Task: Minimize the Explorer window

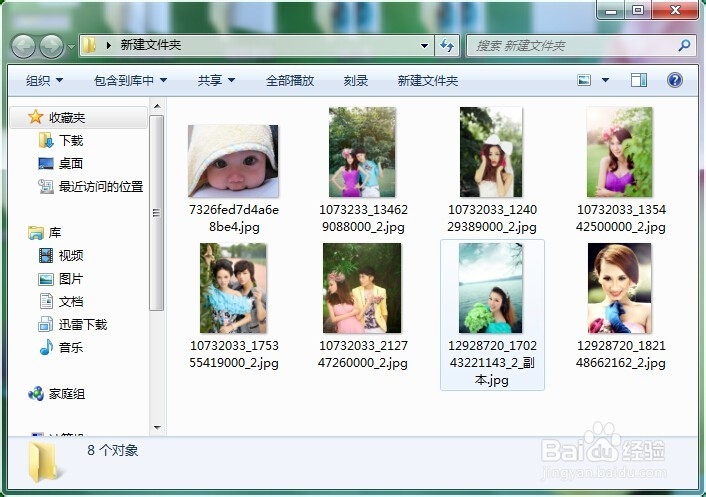Action: [611, 10]
